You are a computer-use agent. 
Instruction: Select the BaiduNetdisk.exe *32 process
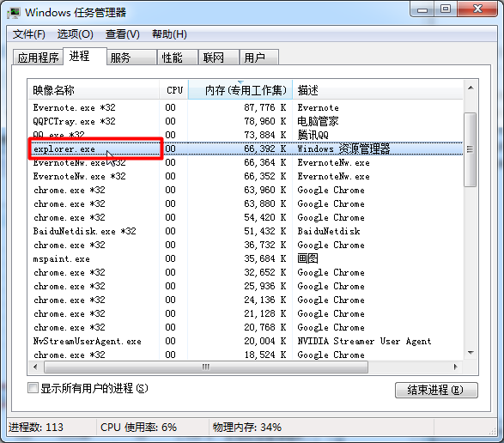pos(246,231)
